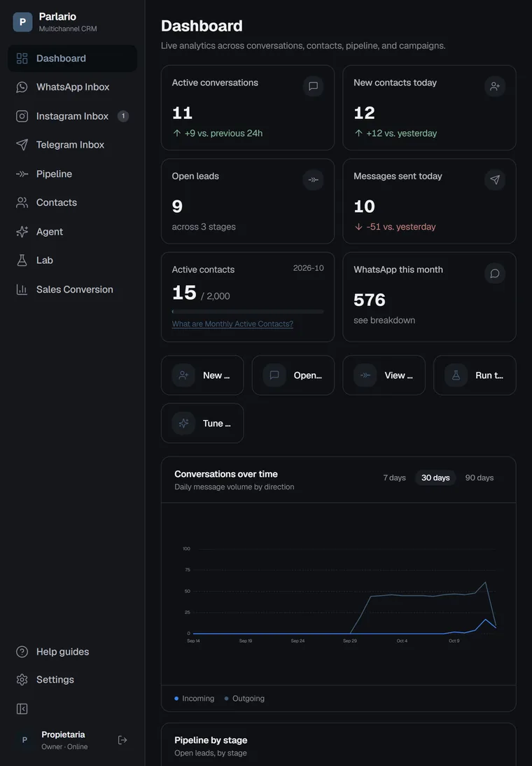Image resolution: width=532 pixels, height=766 pixels.
Task: Go to Telegram Inbox
Action: coord(72,145)
